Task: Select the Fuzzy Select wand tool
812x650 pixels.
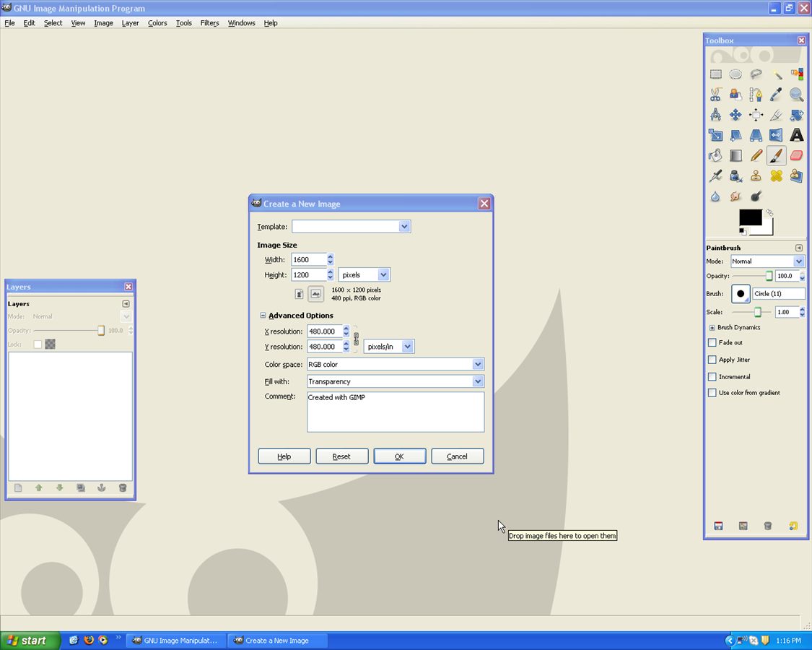Action: [776, 74]
